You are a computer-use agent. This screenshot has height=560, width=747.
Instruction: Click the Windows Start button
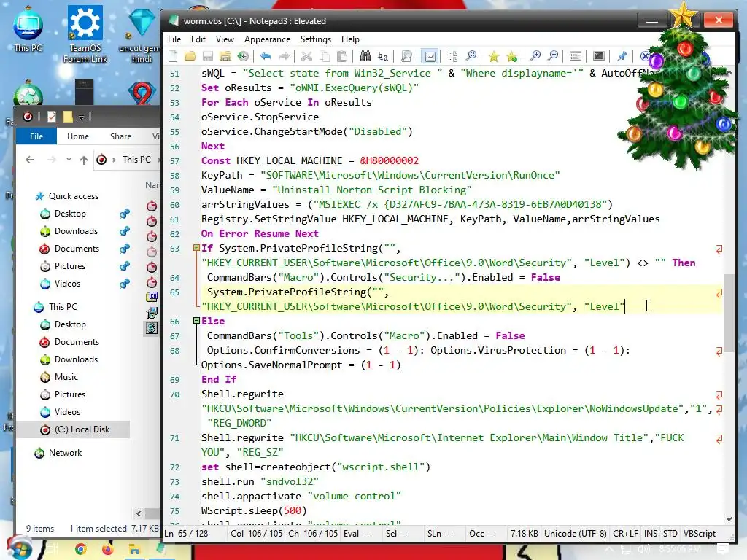(x=18, y=548)
